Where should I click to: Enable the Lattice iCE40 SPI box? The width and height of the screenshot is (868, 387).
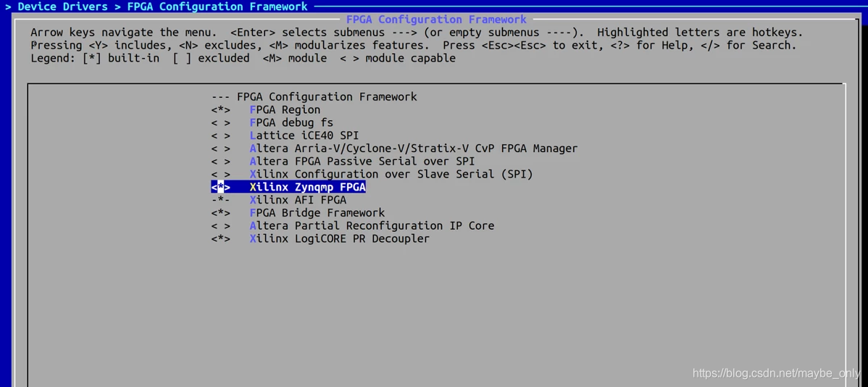[x=220, y=136]
